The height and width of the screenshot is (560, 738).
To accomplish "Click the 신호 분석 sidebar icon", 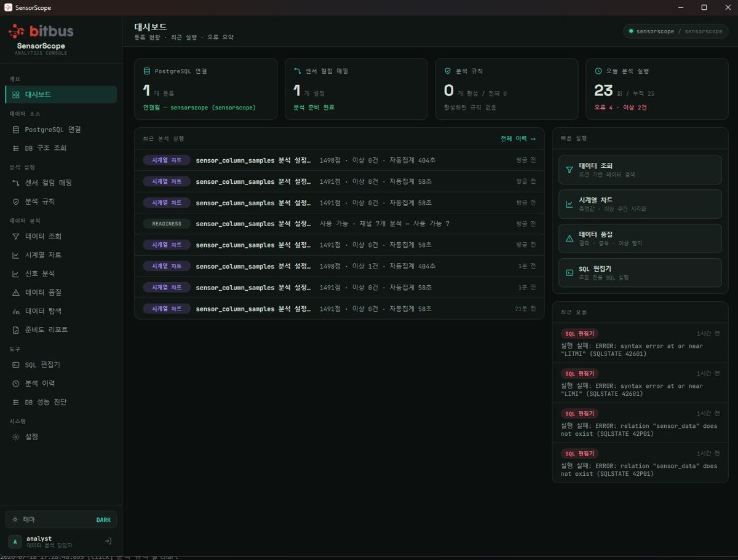I will (x=15, y=274).
